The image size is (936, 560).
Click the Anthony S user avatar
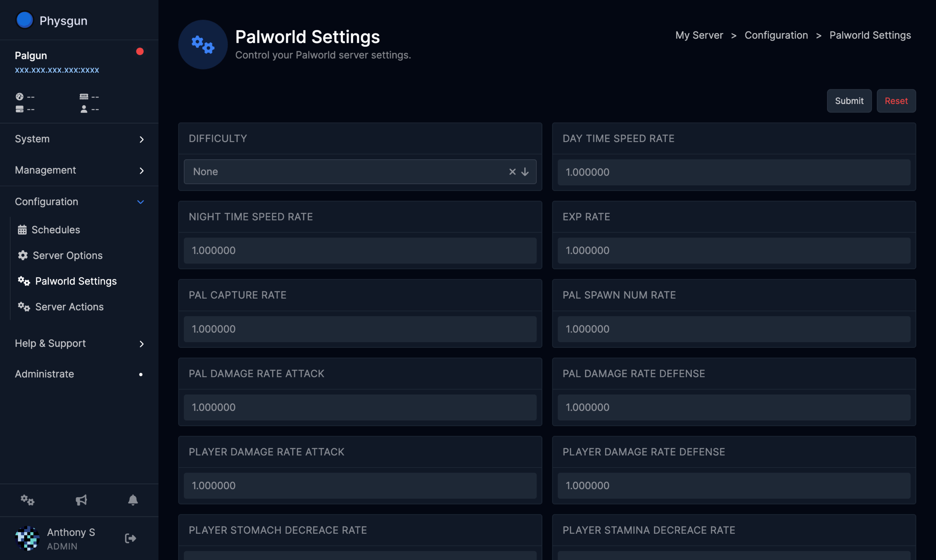[27, 538]
